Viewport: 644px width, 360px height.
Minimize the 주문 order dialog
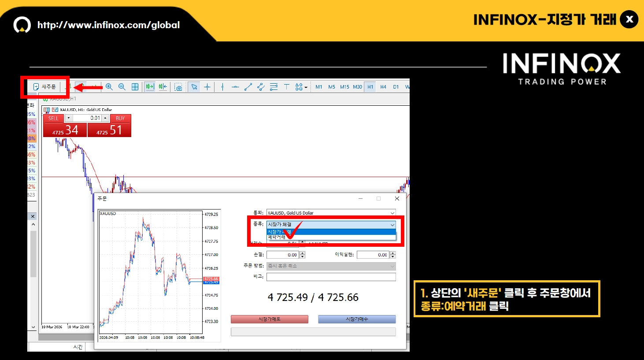click(360, 199)
